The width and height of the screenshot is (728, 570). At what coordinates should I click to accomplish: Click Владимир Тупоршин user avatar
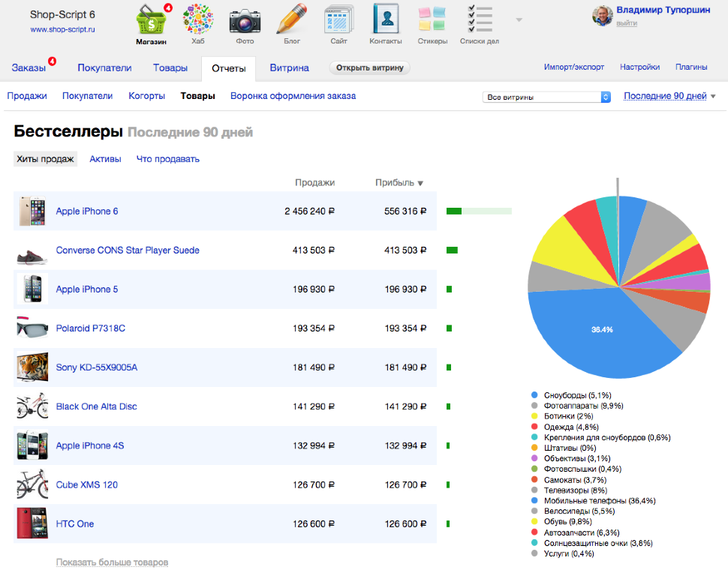coord(602,16)
